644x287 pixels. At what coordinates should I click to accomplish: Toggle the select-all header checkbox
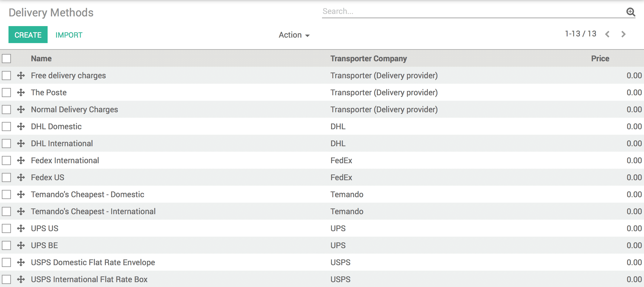click(6, 59)
